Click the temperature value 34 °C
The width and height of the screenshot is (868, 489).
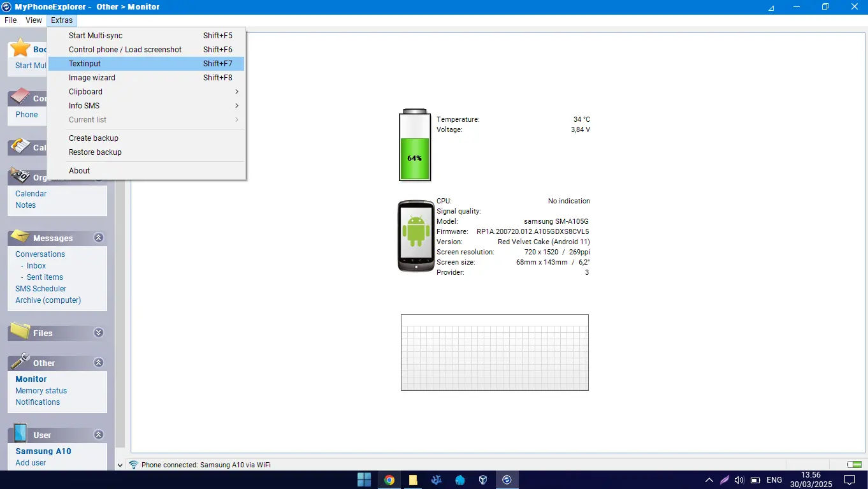pyautogui.click(x=582, y=119)
